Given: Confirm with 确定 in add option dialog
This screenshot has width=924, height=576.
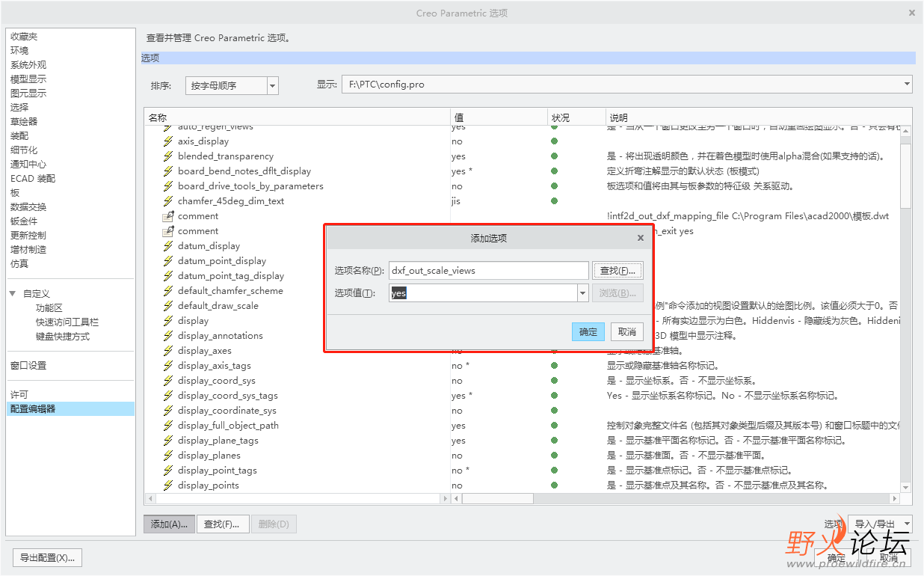Looking at the screenshot, I should pyautogui.click(x=589, y=332).
